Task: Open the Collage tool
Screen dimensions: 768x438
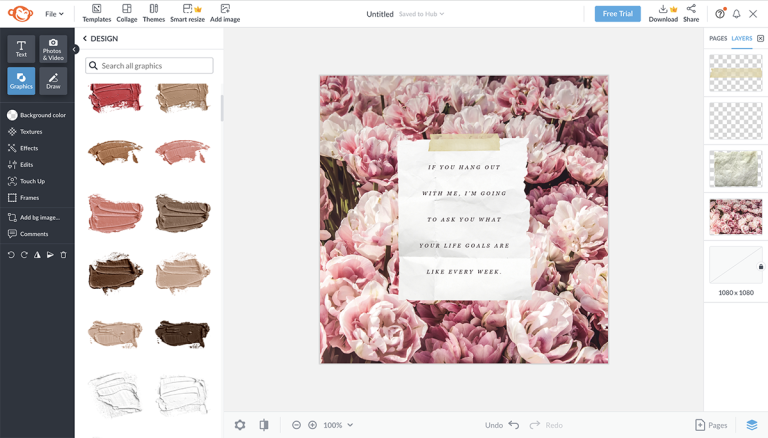Action: click(127, 13)
